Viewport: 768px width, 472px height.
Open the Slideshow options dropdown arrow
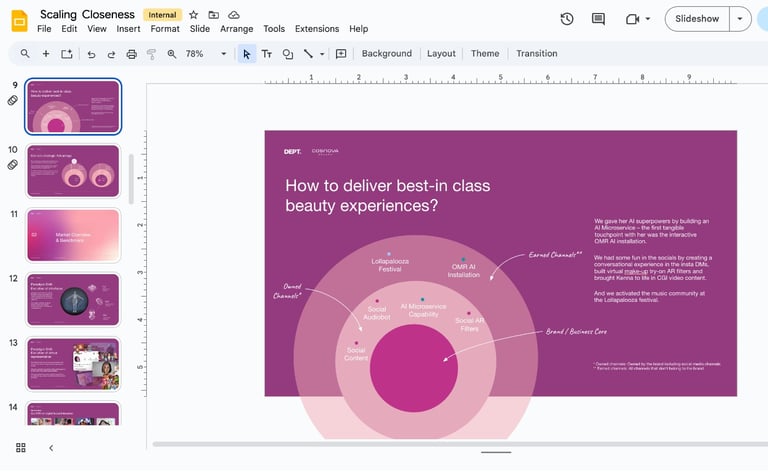tap(740, 19)
